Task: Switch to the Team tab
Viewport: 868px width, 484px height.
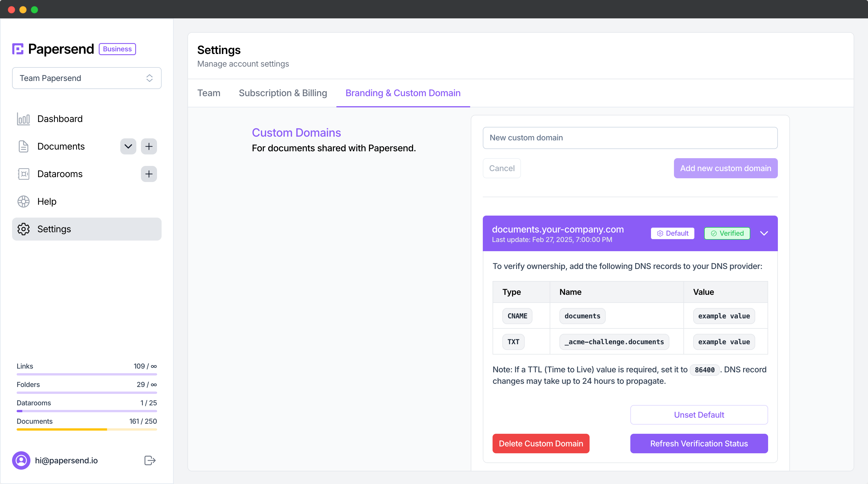Action: click(x=209, y=93)
